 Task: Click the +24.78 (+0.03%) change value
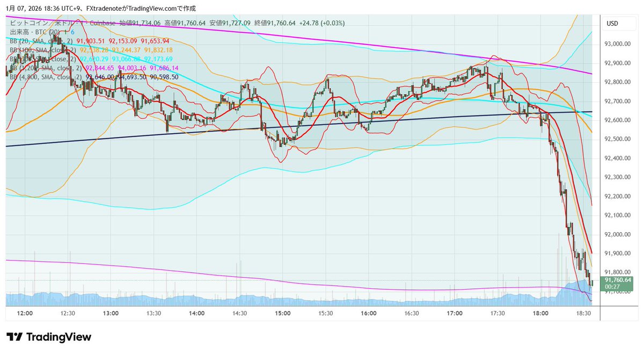click(322, 23)
